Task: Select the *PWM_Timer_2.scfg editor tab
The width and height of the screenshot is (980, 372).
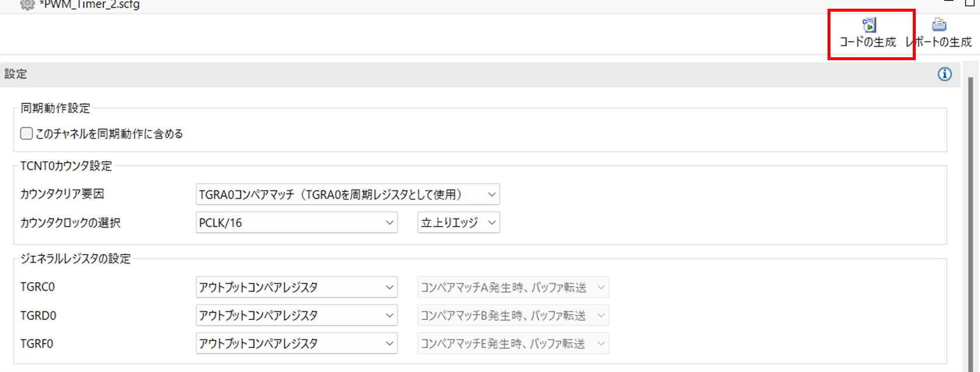Action: click(89, 5)
